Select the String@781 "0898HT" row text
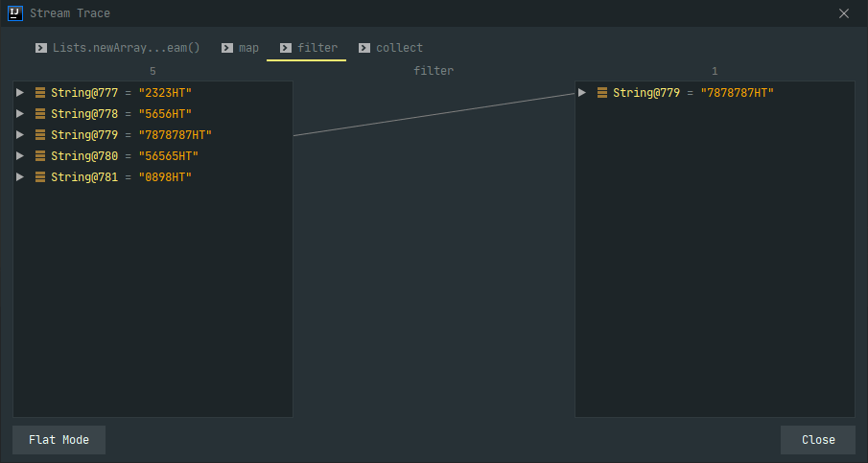 pos(121,177)
